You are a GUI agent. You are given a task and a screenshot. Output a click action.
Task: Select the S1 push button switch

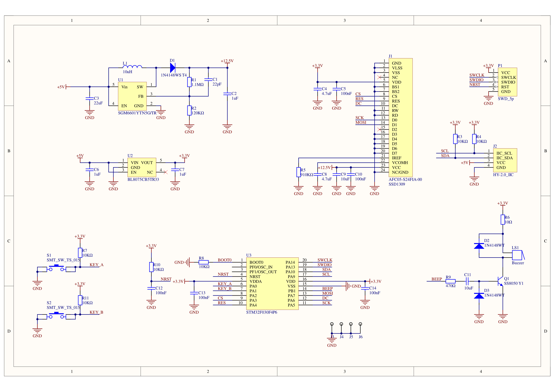click(x=56, y=268)
